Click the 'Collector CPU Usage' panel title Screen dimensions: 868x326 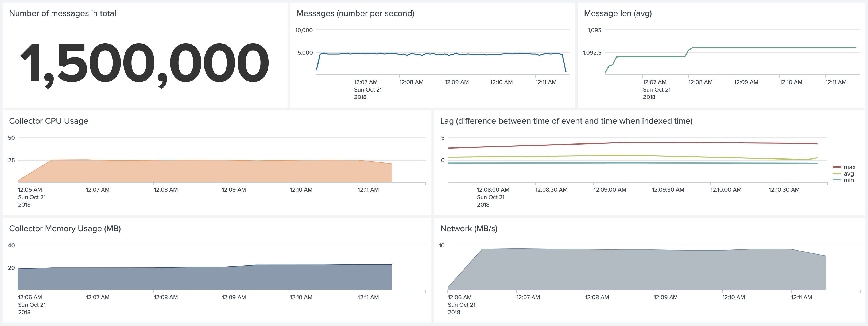point(49,121)
